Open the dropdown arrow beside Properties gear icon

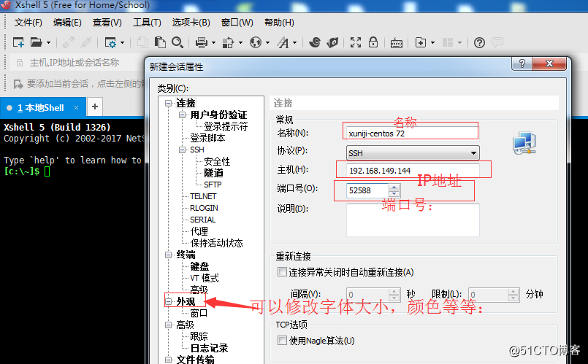click(x=122, y=43)
